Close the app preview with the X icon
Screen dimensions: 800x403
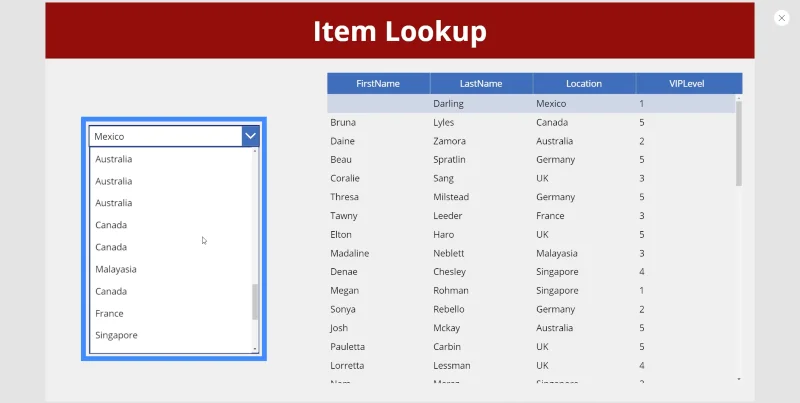pos(781,18)
